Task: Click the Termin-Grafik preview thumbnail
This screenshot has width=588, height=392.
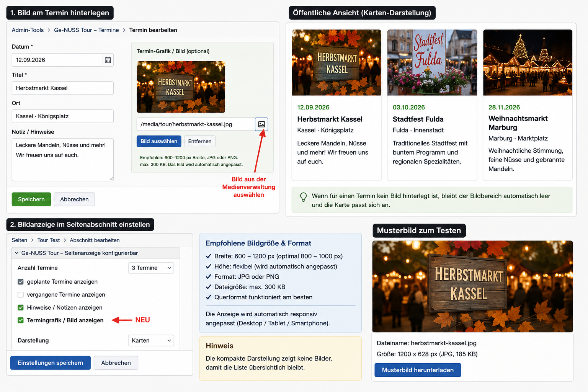Action: 181,87
